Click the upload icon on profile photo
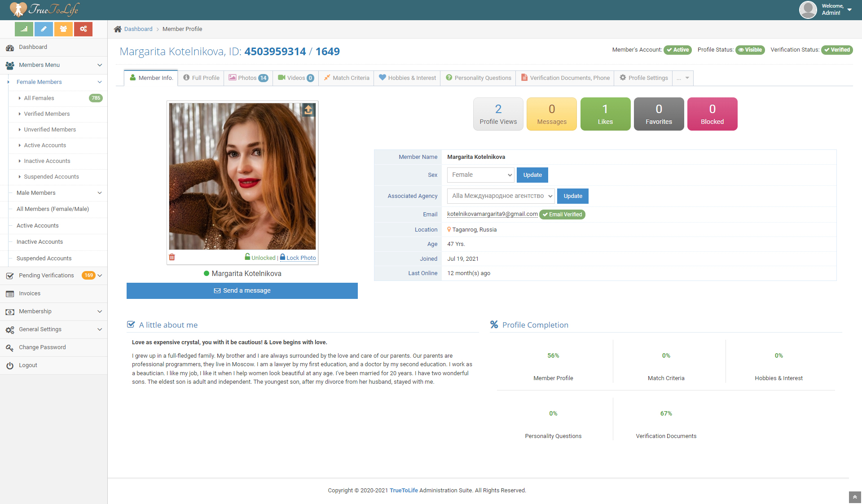The image size is (862, 504). [x=308, y=110]
